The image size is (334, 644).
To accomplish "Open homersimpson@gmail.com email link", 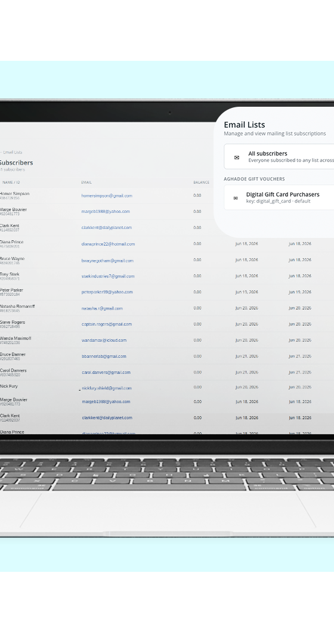I will 107,196.
